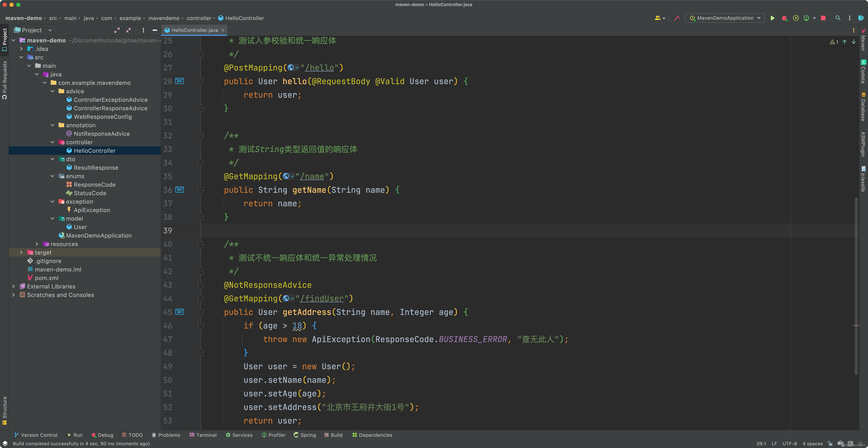
Task: Jump to next highlighted error arrow
Action: [854, 42]
